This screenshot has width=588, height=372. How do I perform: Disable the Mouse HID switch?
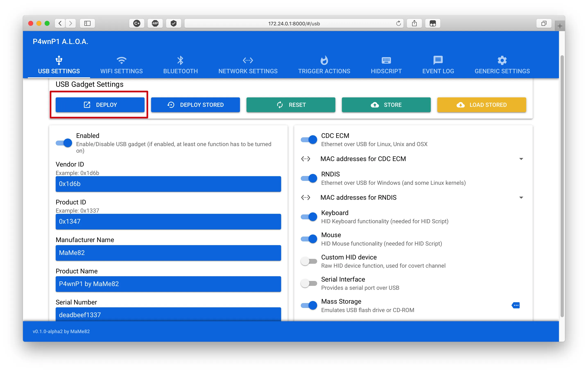[309, 239]
